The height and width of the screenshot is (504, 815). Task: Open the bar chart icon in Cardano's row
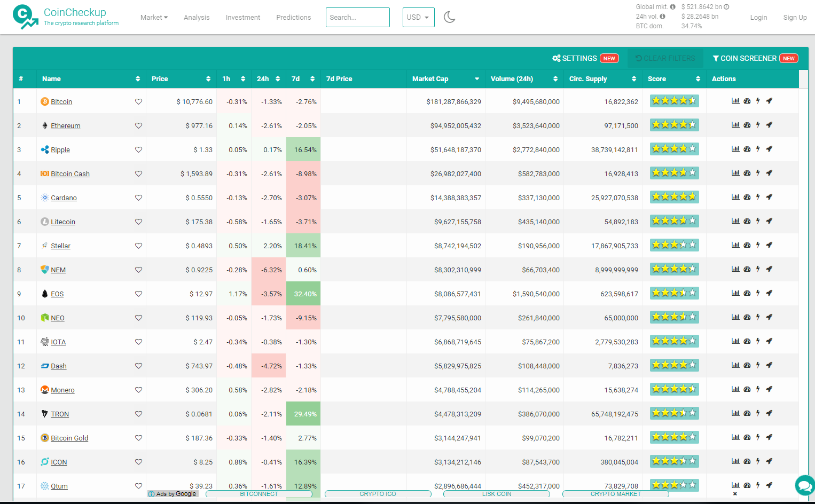(735, 196)
